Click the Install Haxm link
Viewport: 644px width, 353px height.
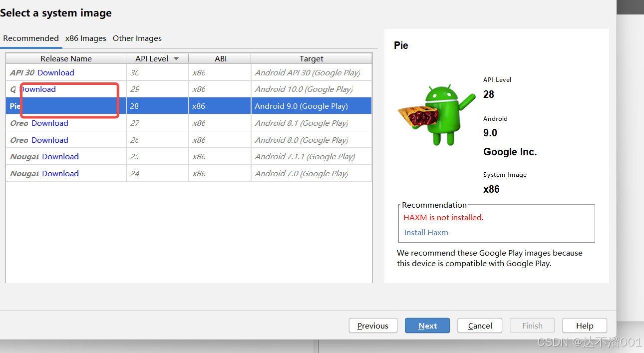(426, 232)
